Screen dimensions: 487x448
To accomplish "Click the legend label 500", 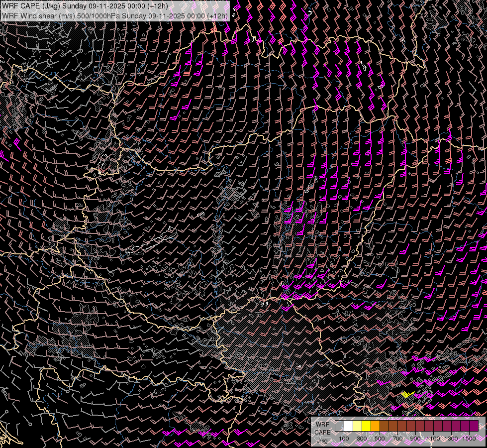I will [x=380, y=439].
